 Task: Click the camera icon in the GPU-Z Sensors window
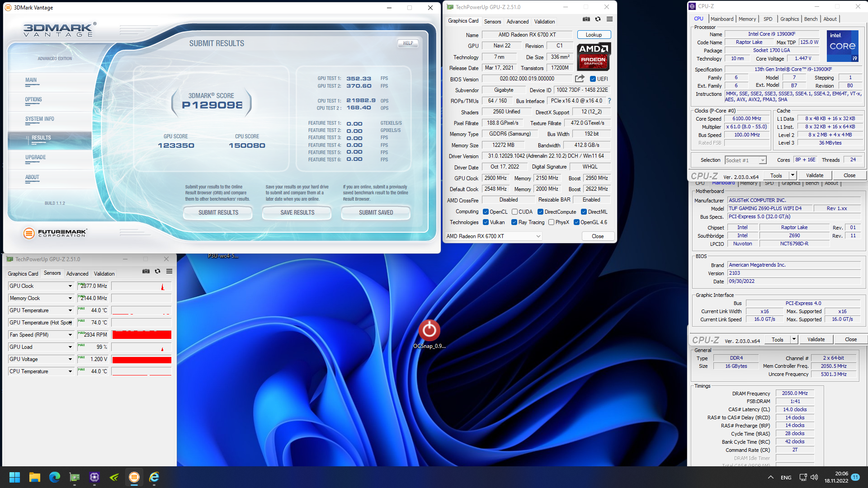click(x=146, y=271)
